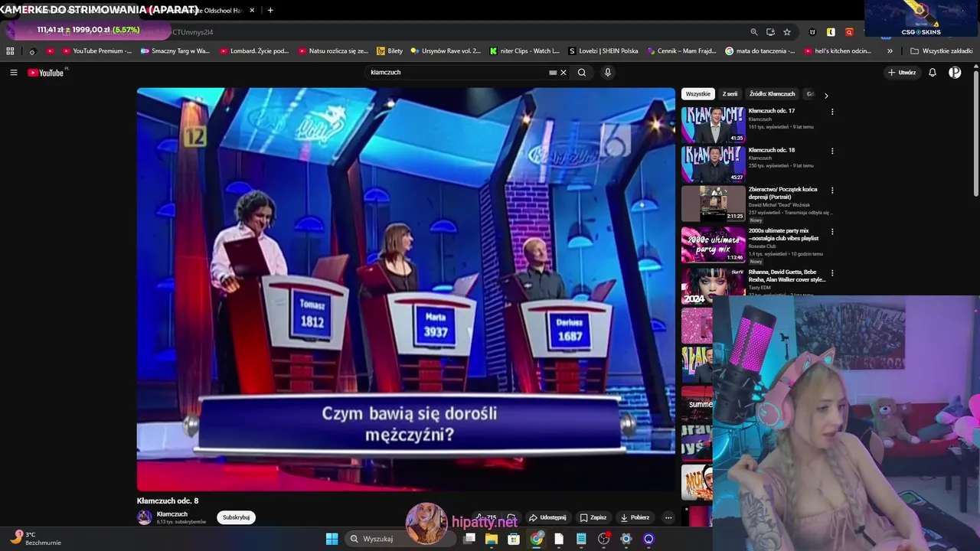Open 'Lovelzi | SHEIN Polska' bookmark
Viewport: 980px width, 551px height.
pyautogui.click(x=603, y=51)
